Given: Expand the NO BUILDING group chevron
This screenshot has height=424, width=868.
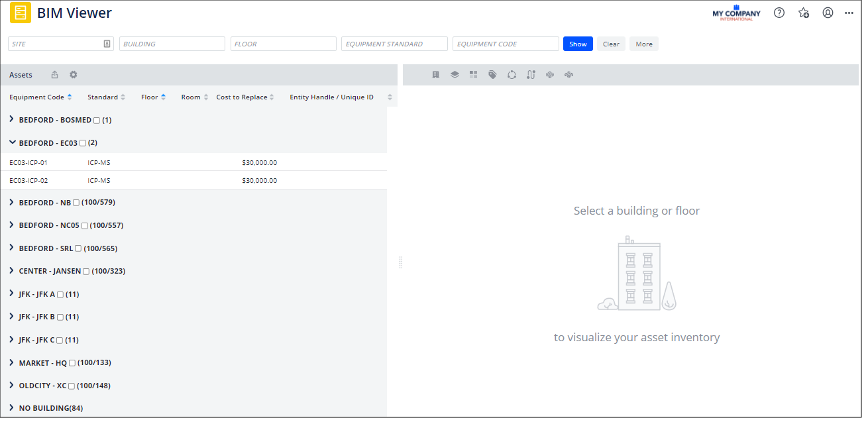Looking at the screenshot, I should click(12, 407).
